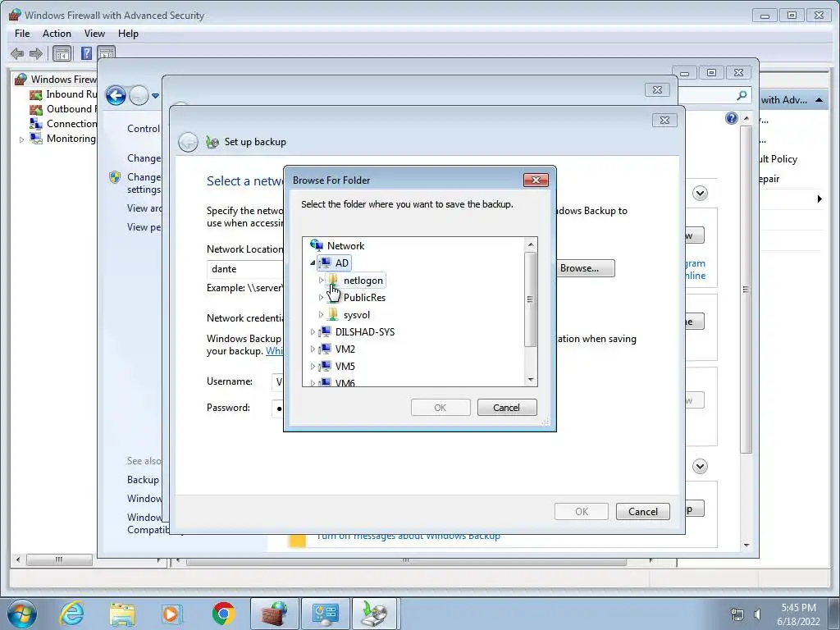Close the Browse For Folder dialog
The height and width of the screenshot is (630, 840).
[x=536, y=180]
